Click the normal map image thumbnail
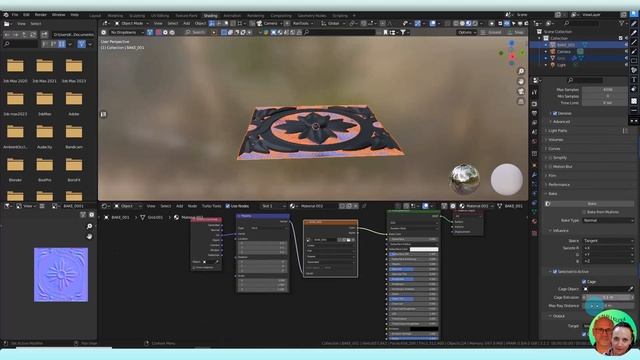 coord(61,275)
